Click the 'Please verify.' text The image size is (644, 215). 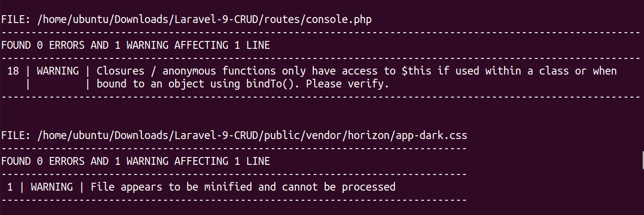click(347, 84)
